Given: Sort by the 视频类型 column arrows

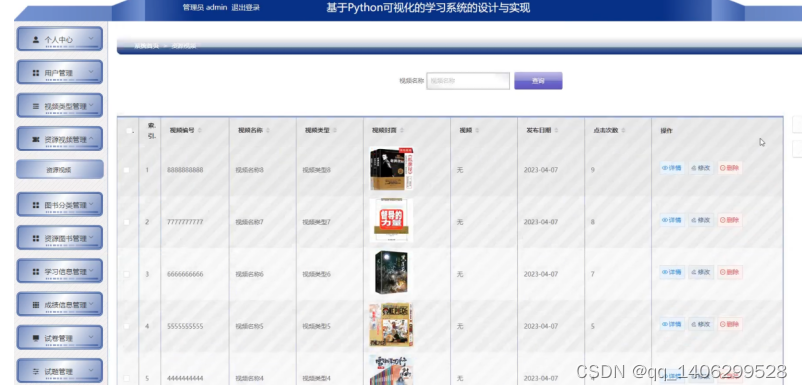Looking at the screenshot, I should click(335, 131).
